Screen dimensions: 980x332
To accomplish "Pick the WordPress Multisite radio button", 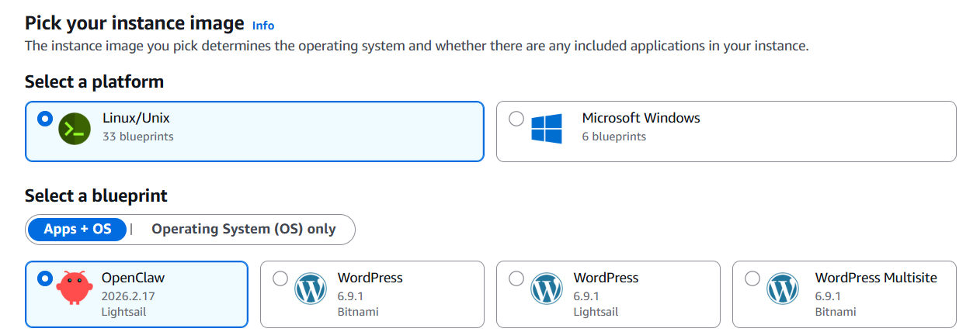I will 752,278.
